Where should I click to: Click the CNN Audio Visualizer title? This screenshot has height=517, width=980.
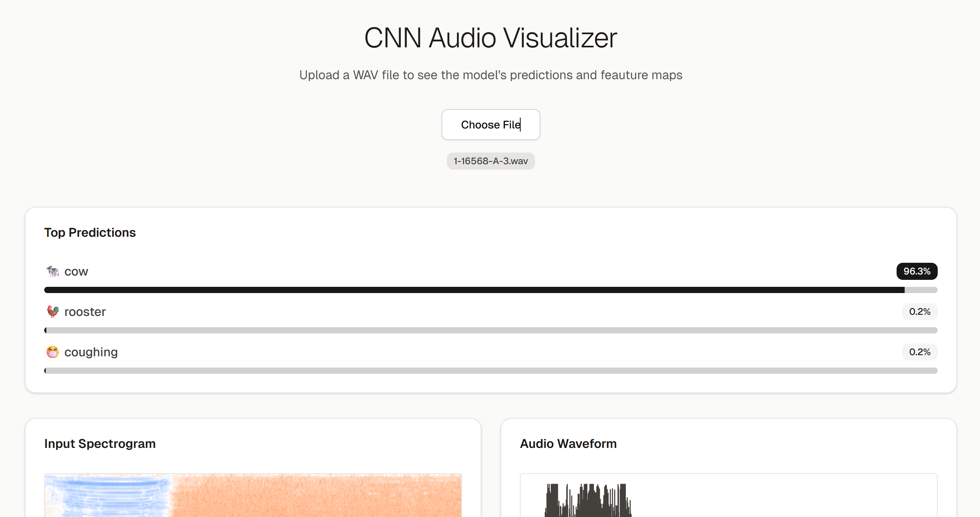pyautogui.click(x=490, y=38)
